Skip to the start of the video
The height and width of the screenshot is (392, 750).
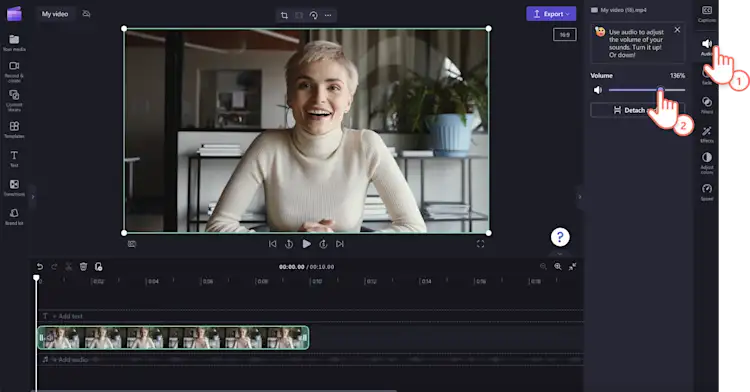tap(272, 244)
